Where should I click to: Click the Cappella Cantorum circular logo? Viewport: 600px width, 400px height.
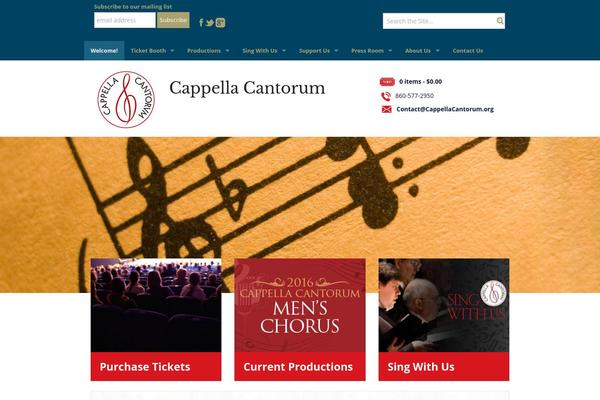(x=126, y=100)
